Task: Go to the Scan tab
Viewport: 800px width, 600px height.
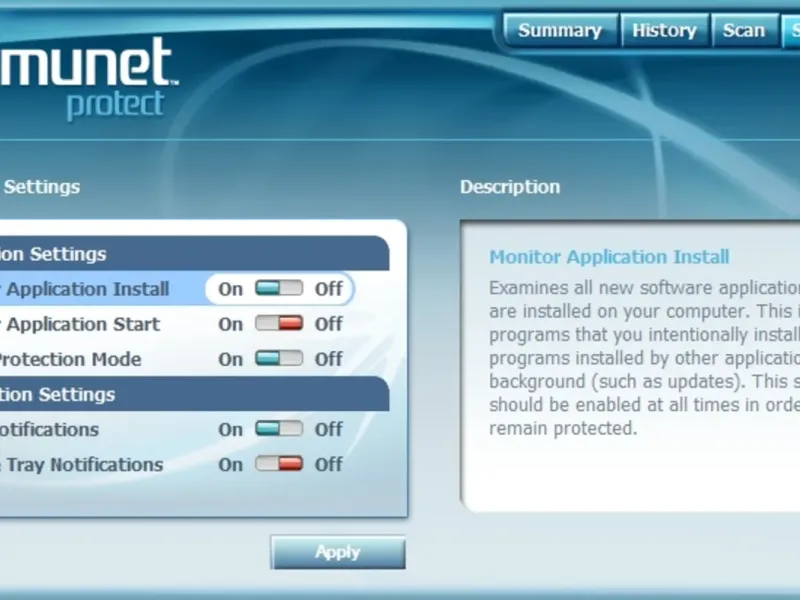Action: click(744, 31)
